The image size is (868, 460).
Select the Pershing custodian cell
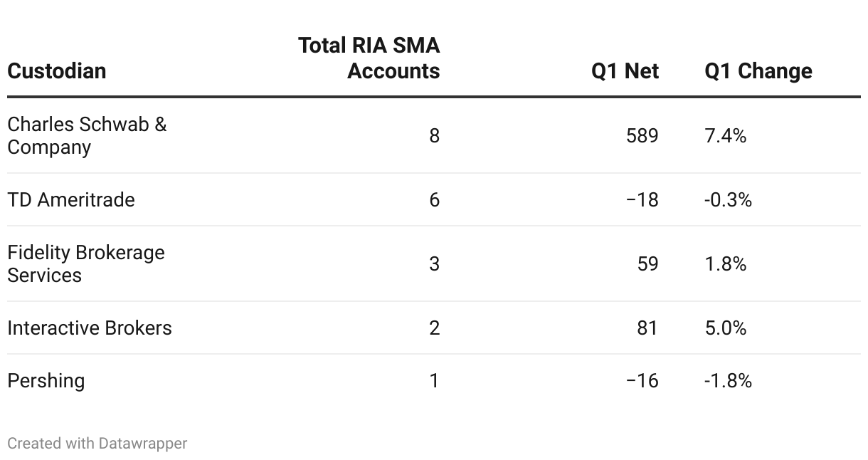click(46, 381)
